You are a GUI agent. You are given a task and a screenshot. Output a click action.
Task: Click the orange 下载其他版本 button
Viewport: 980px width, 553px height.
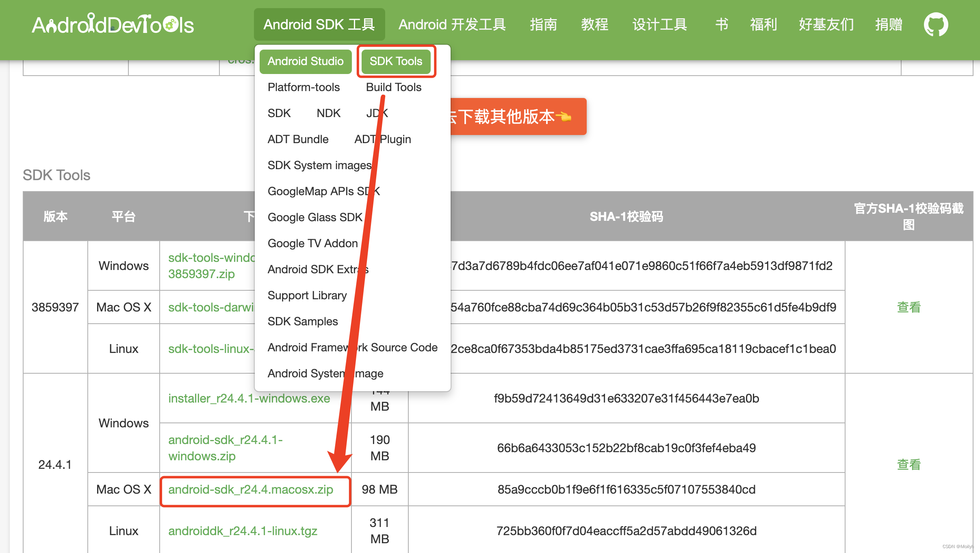(x=518, y=117)
